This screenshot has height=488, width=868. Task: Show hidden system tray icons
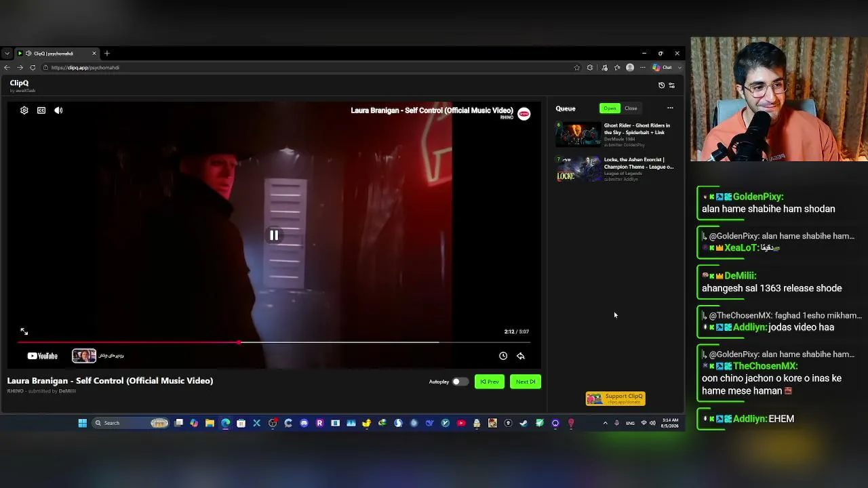pos(605,423)
